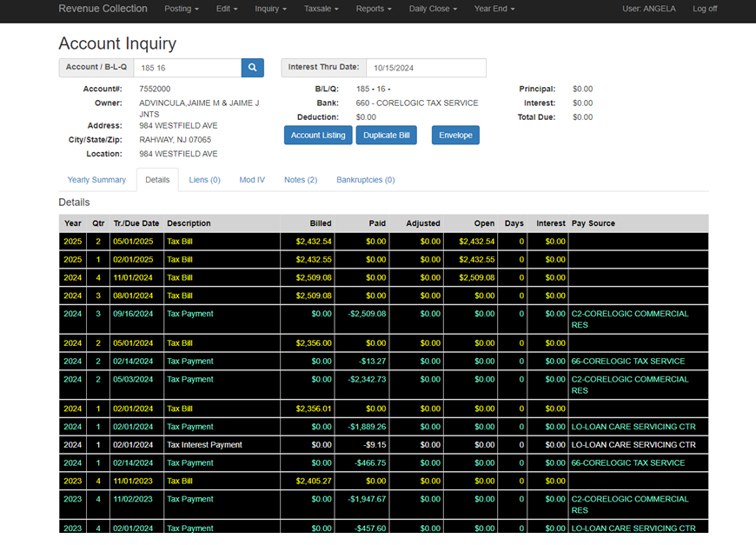Open the Posting dropdown menu
The image size is (756, 545).
[x=182, y=9]
